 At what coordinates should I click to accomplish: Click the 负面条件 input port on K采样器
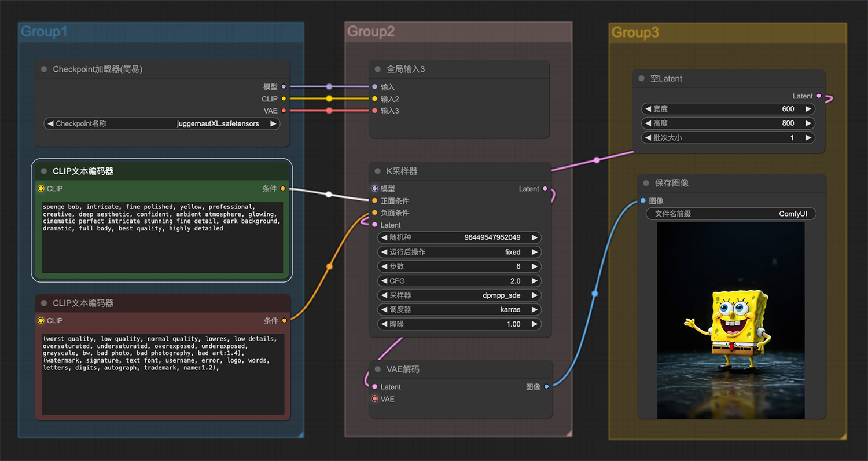374,213
